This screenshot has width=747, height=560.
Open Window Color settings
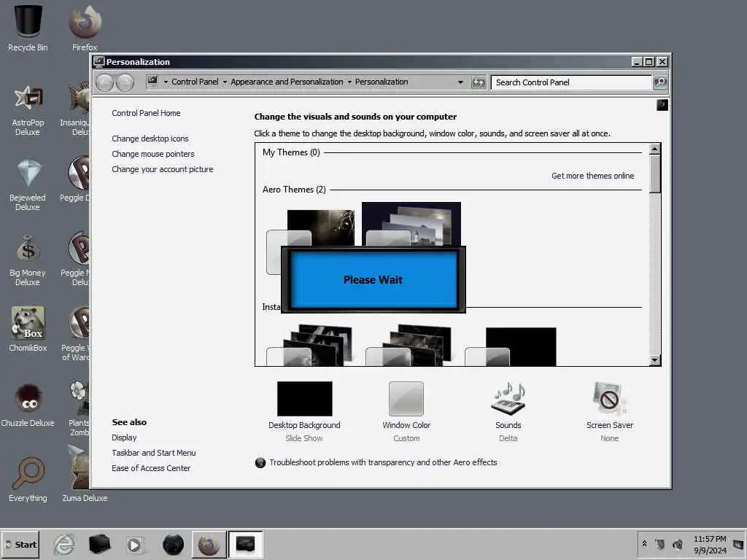tap(406, 411)
